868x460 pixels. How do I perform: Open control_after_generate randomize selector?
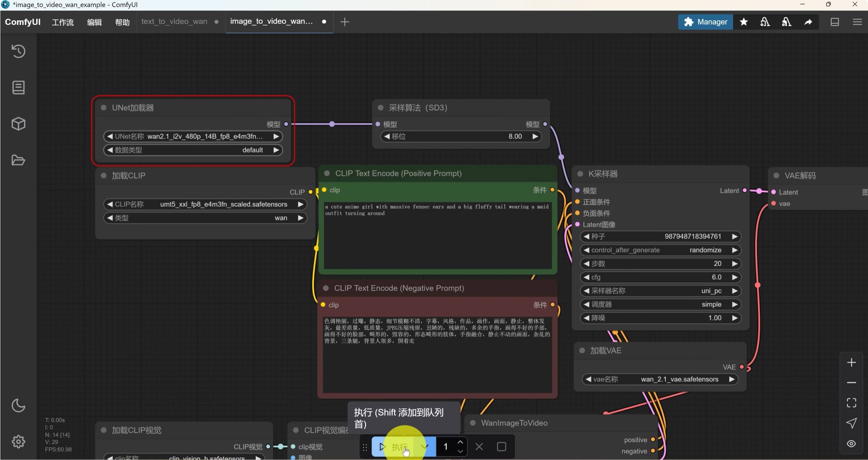click(660, 250)
